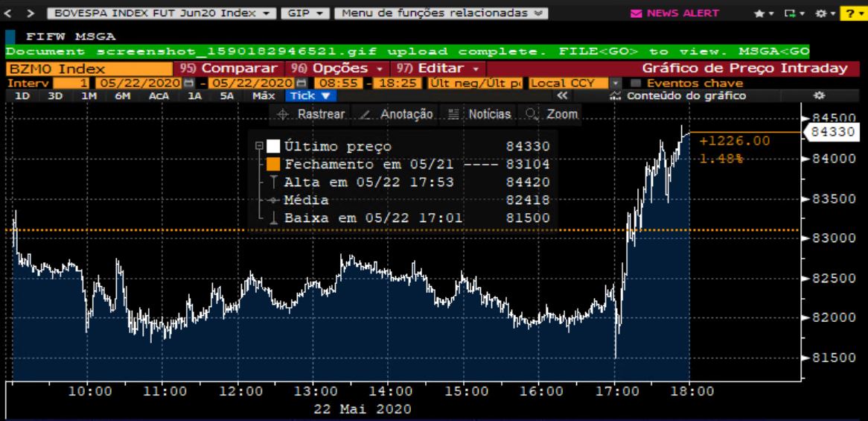The height and width of the screenshot is (421, 868).
Task: Enable the Eventos chave checkbox
Action: coord(636,83)
